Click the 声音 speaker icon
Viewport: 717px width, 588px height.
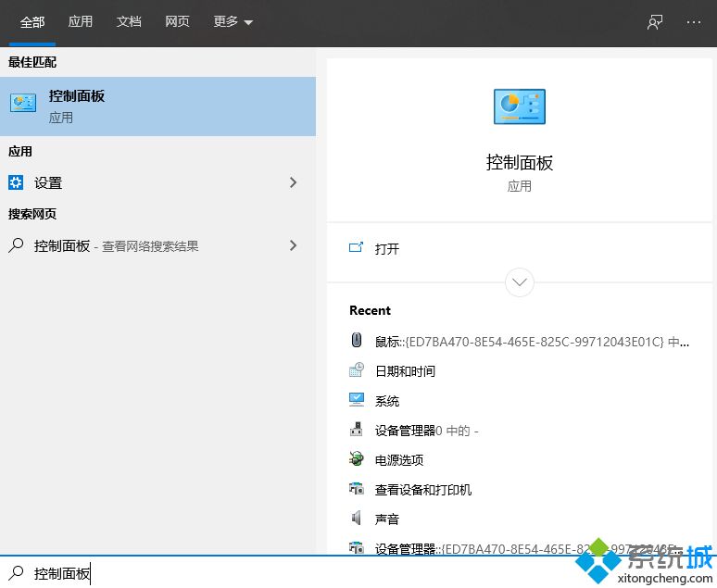pyautogui.click(x=357, y=518)
